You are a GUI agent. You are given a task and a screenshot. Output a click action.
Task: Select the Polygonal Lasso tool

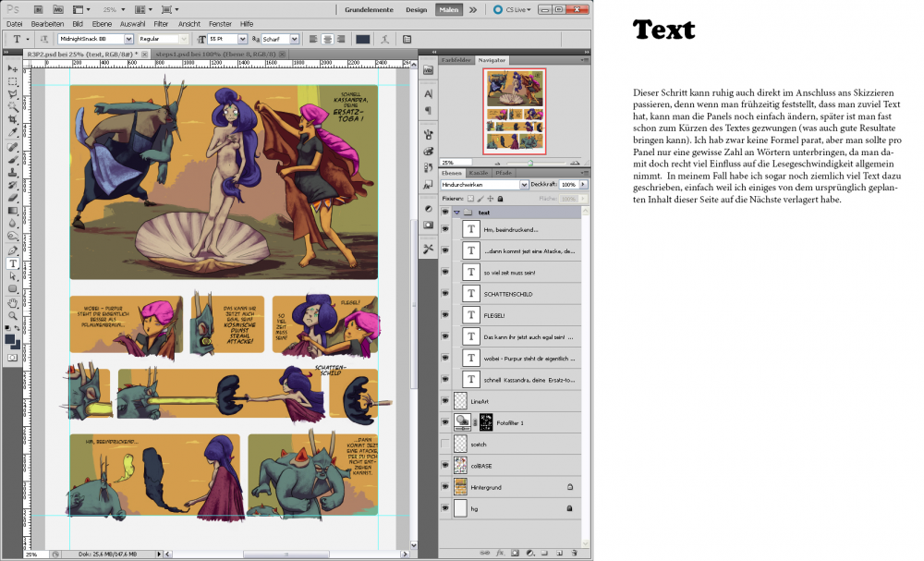[x=12, y=93]
